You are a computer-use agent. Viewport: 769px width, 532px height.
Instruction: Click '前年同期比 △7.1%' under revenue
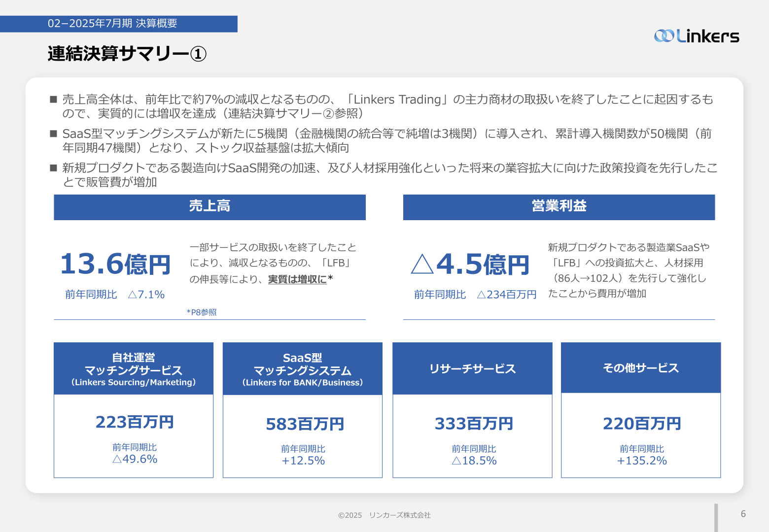tap(115, 295)
